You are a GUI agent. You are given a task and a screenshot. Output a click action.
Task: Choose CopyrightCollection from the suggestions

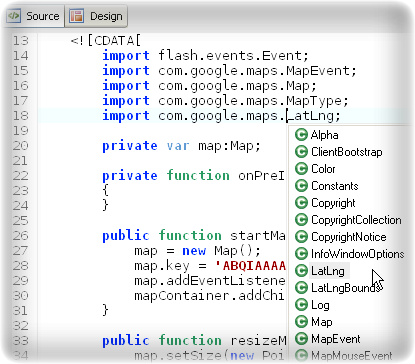[x=356, y=220]
